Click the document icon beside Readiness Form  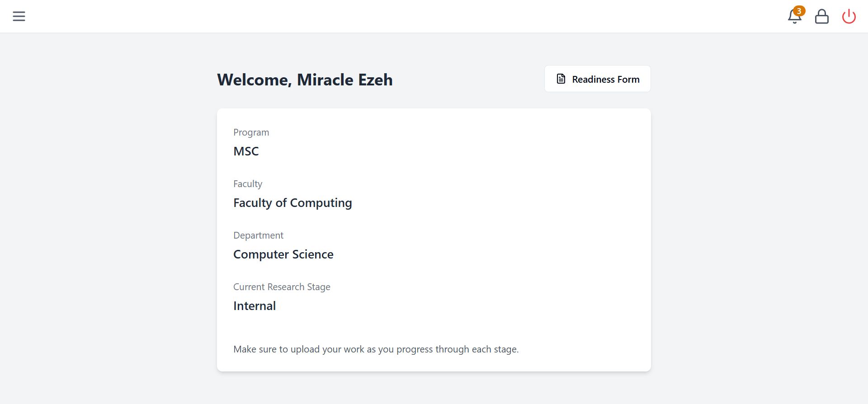[561, 79]
